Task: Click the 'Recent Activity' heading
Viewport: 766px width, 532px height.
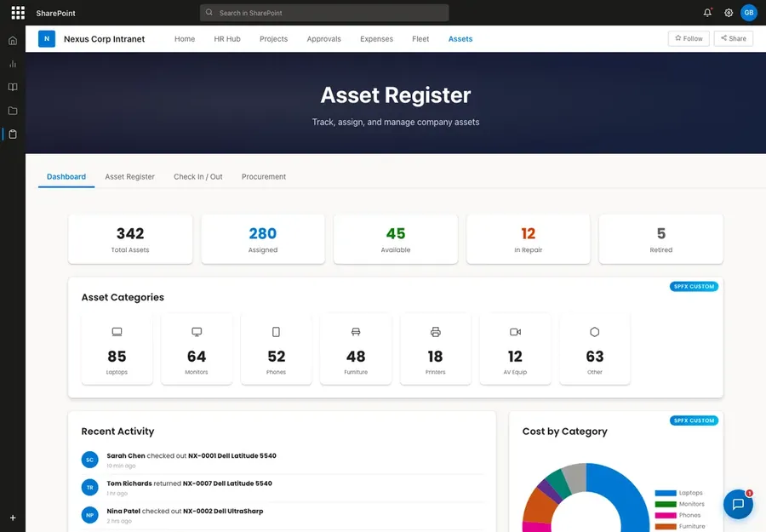Action: point(117,432)
